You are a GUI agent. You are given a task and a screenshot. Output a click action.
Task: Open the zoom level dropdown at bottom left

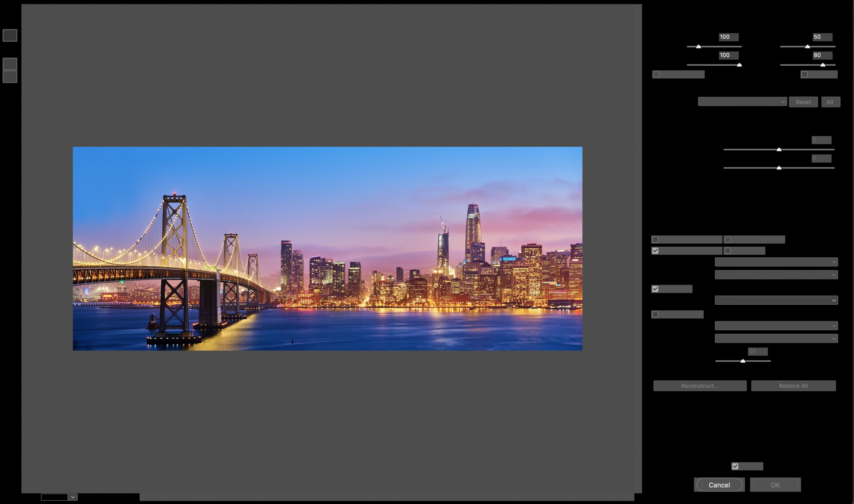click(x=73, y=497)
